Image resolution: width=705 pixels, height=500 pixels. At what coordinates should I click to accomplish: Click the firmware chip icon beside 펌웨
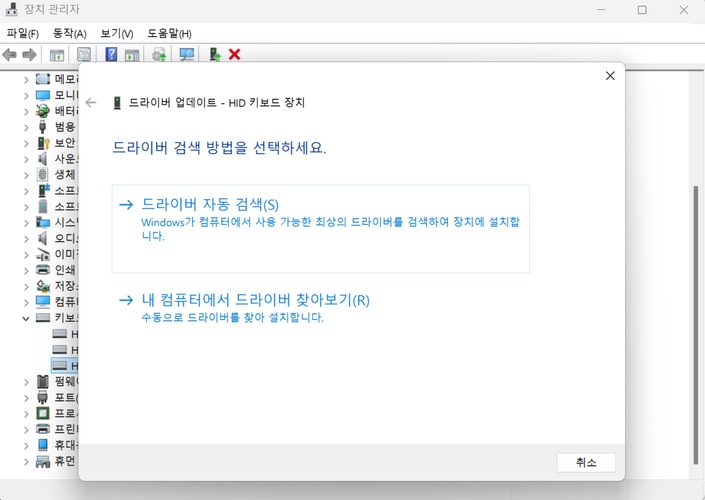click(x=43, y=381)
